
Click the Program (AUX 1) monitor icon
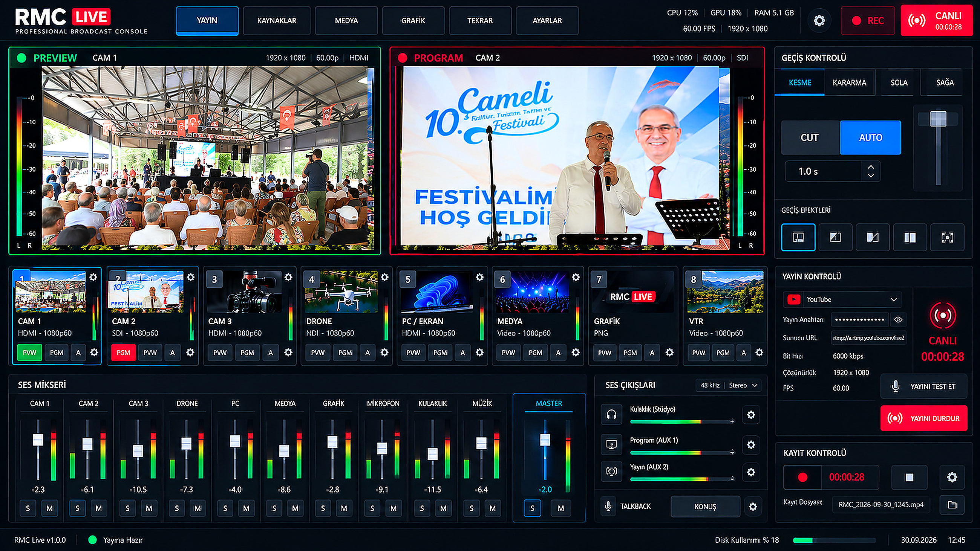click(611, 444)
